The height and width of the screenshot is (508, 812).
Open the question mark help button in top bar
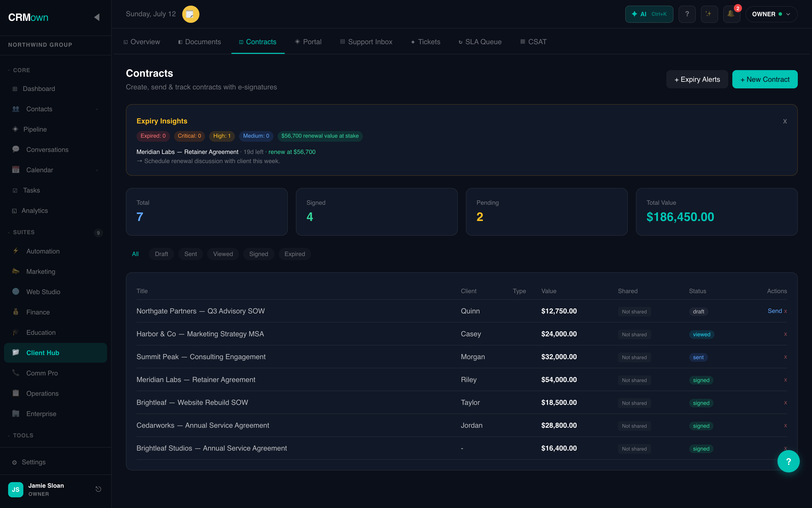pos(687,14)
